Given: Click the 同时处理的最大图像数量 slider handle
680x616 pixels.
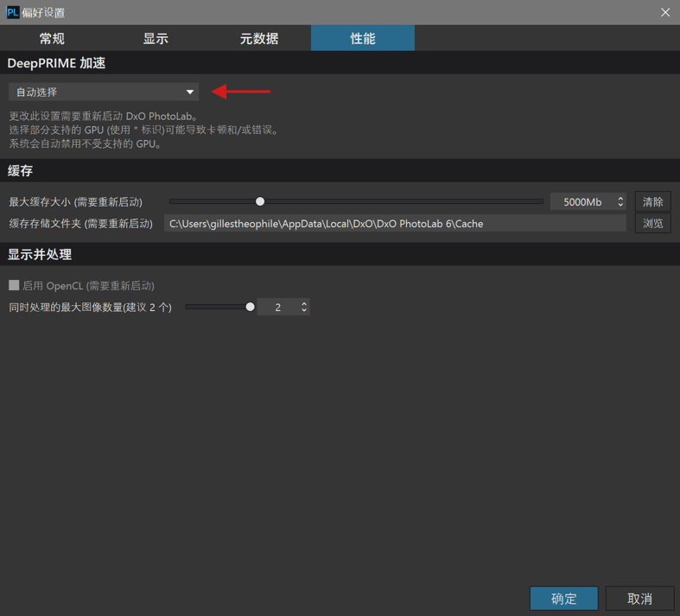Looking at the screenshot, I should coord(251,307).
